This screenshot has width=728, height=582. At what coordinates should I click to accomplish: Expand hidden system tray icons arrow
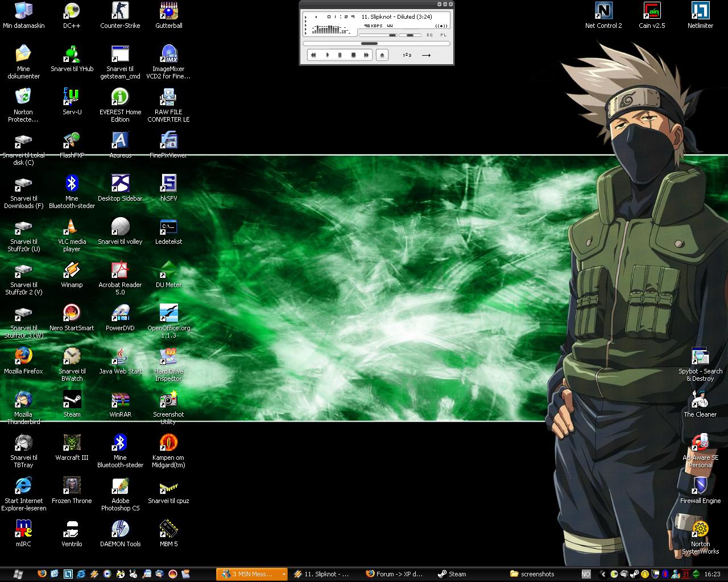pyautogui.click(x=603, y=574)
